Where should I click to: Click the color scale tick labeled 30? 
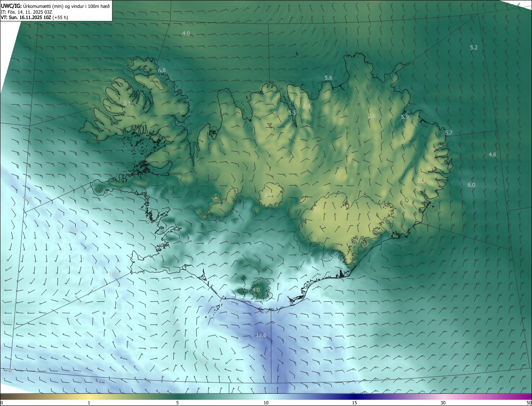[443, 403]
